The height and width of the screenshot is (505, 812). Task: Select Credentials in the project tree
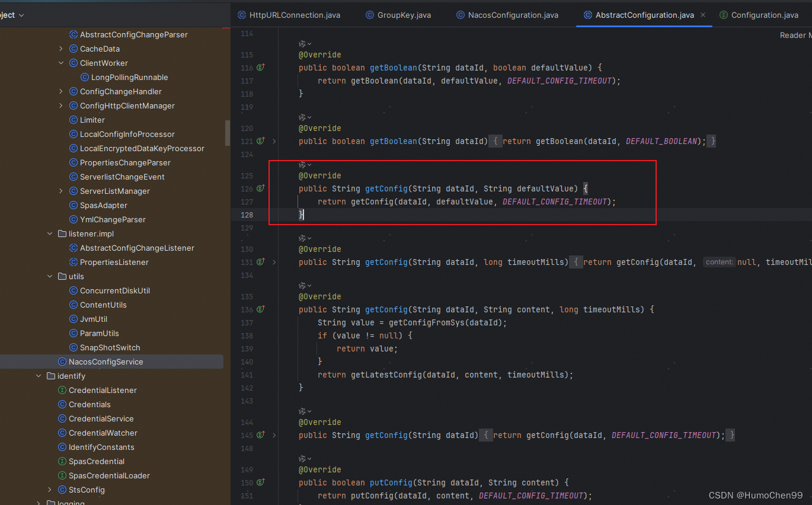click(89, 405)
